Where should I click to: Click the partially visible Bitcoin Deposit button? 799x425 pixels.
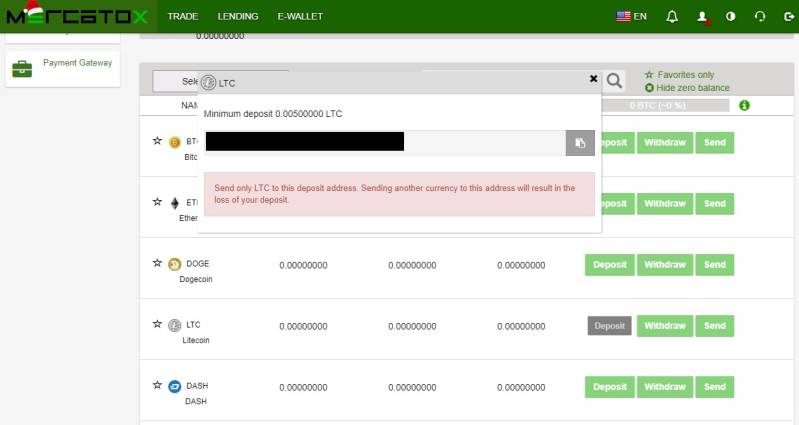pos(618,143)
